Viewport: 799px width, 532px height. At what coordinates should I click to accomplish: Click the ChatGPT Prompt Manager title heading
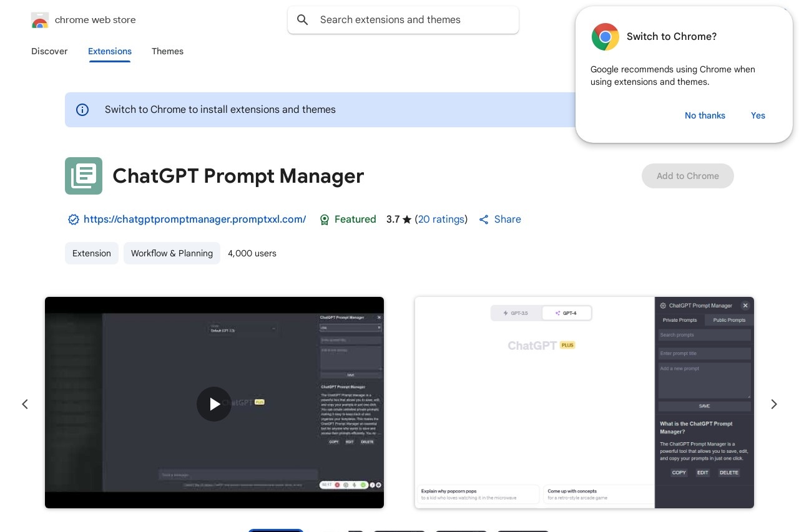click(238, 176)
